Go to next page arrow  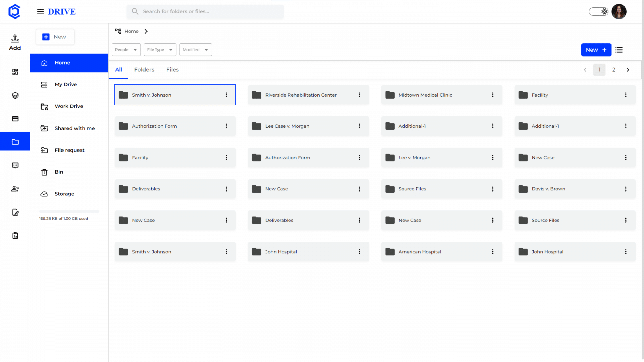(x=628, y=70)
